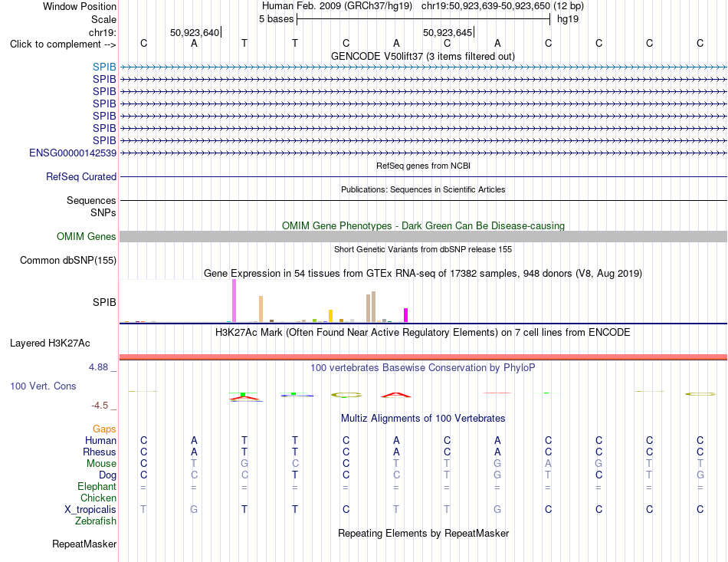Image resolution: width=728 pixels, height=562 pixels.
Task: Select the X_tropicalis species label
Action: point(90,510)
